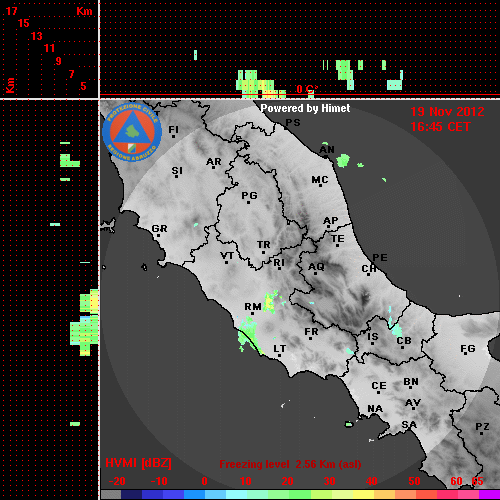Viewport: 500px width, 500px height.
Task: Click the blue 0 dBZ color swatch
Action: (194, 494)
